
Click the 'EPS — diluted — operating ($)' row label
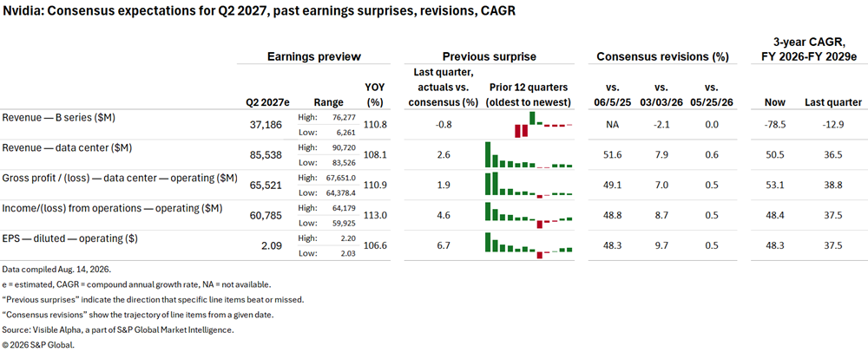click(x=70, y=238)
